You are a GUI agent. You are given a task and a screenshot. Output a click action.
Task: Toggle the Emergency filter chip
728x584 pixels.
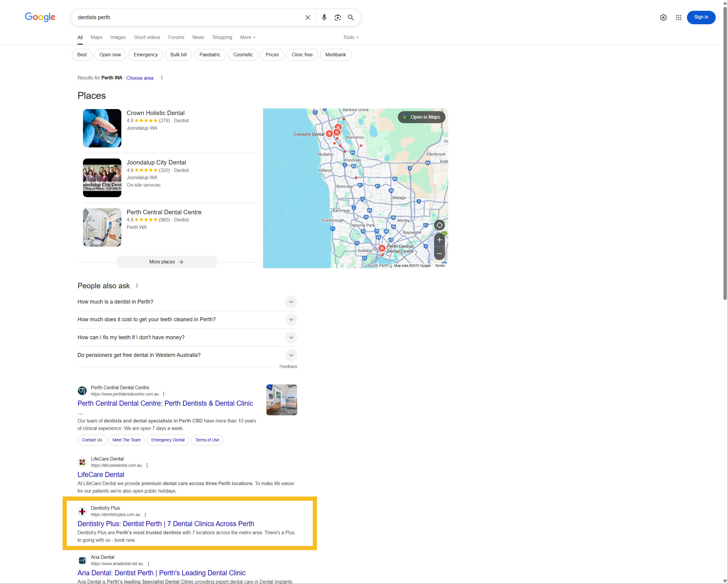point(146,55)
